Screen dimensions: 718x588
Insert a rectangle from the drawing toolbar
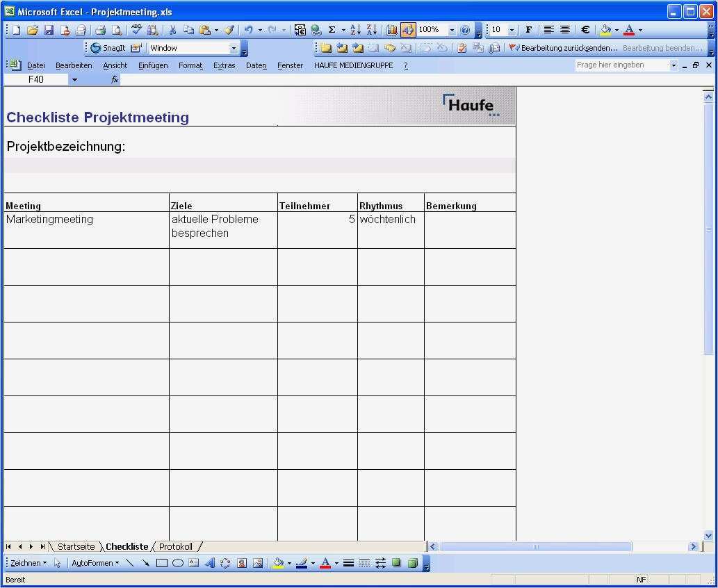(163, 563)
